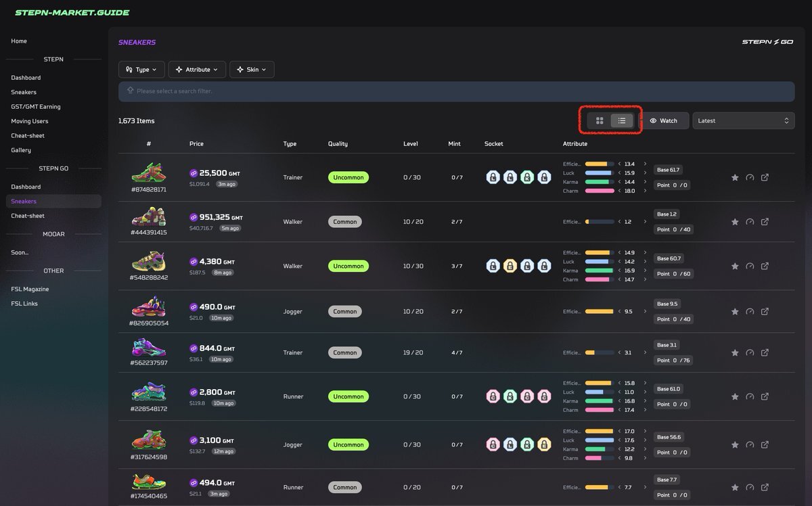This screenshot has height=506, width=812.
Task: Click the gauge icon for sneaker #174540465
Action: click(750, 487)
